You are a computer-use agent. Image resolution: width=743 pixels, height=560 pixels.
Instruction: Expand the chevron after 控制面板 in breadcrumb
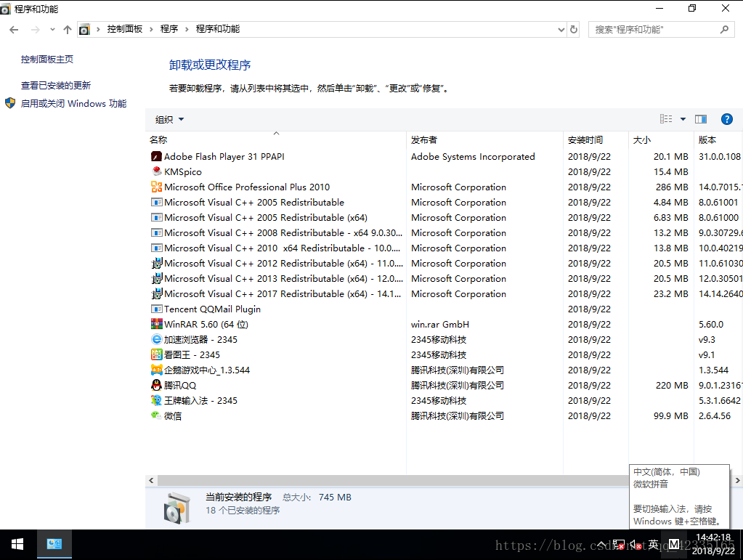(x=151, y=29)
